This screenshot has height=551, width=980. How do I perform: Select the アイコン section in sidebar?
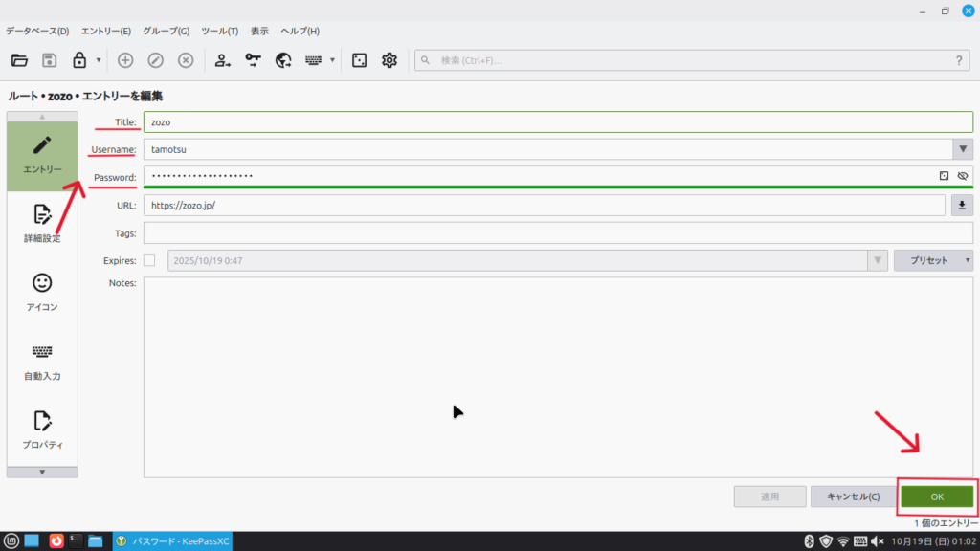click(x=42, y=292)
